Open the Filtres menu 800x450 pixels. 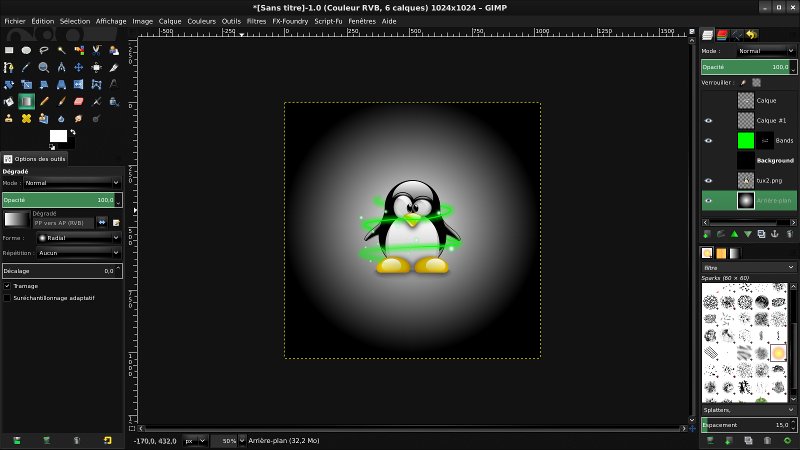point(256,21)
